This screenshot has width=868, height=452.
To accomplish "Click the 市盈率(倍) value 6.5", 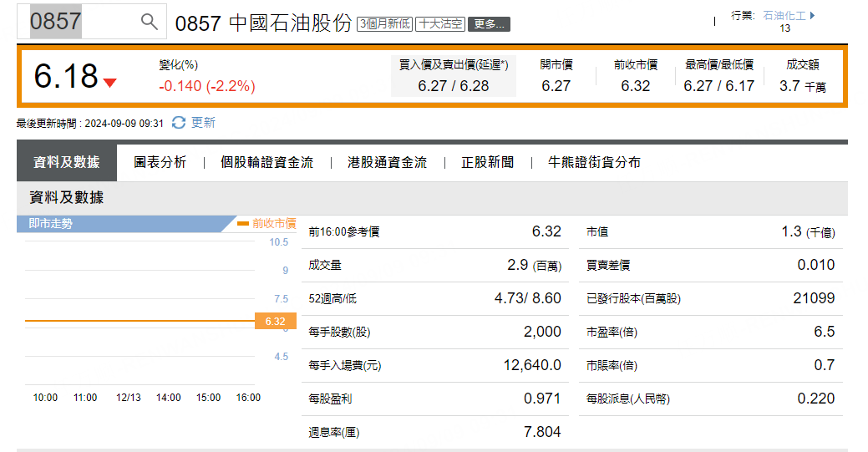I will 825,332.
